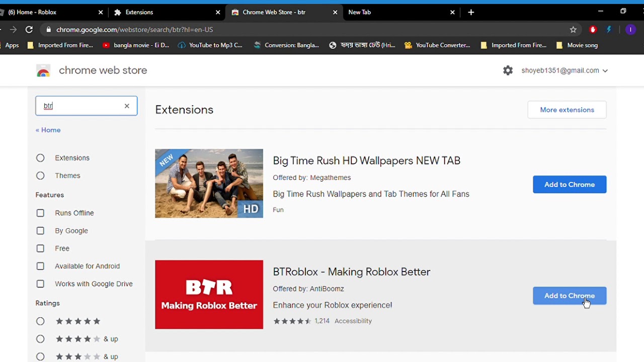Open YouTube to Mp3 bookmark
The image size is (644, 362).
[210, 45]
